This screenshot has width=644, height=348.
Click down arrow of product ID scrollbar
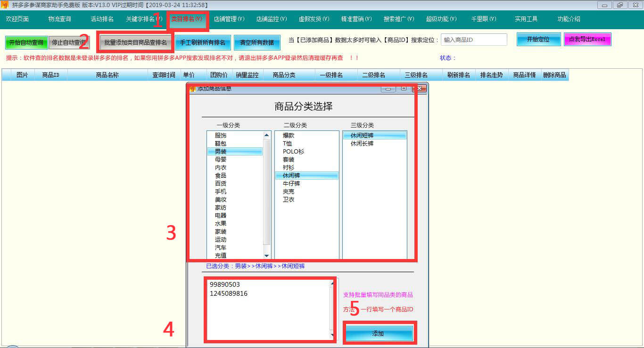[333, 336]
